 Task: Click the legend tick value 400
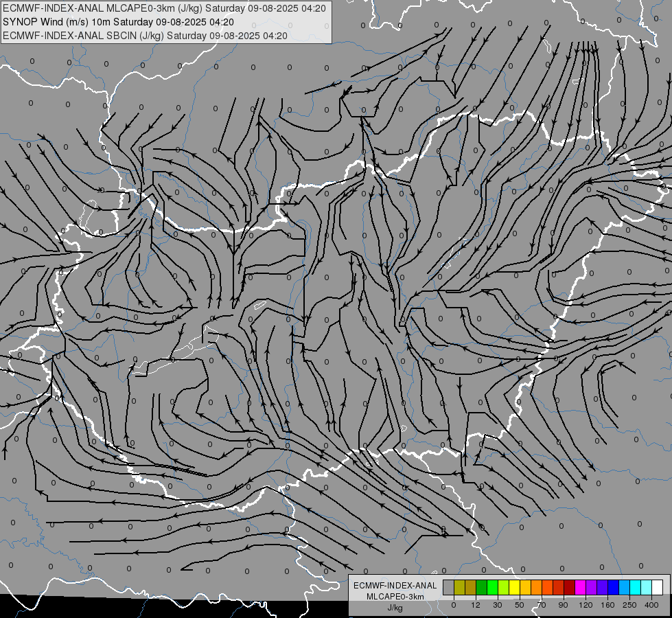click(x=651, y=605)
